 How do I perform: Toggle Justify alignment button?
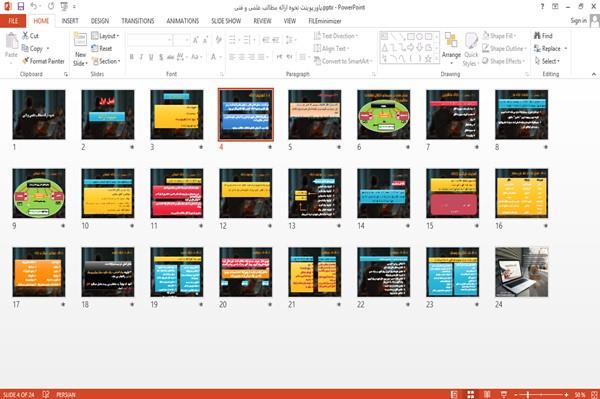tap(261, 57)
